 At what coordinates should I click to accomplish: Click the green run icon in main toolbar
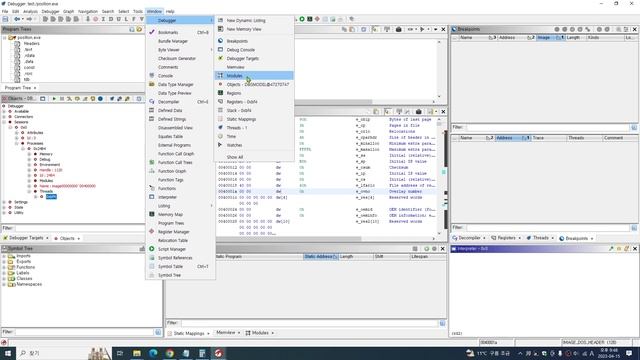pyautogui.click(x=302, y=19)
